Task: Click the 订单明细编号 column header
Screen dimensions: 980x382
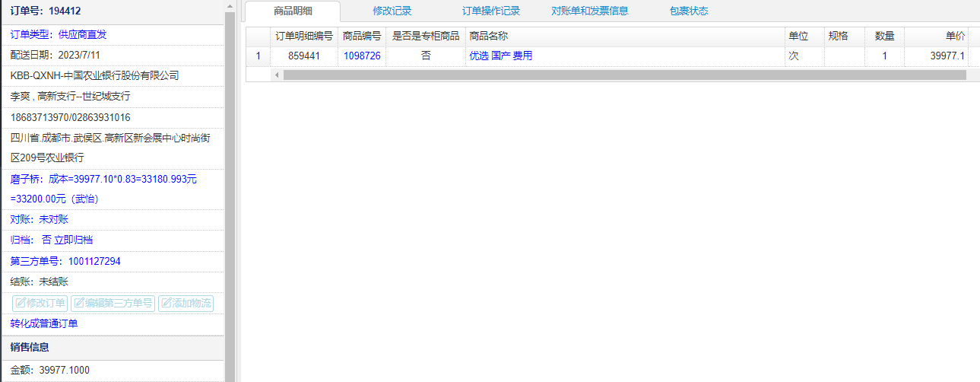Action: (304, 36)
